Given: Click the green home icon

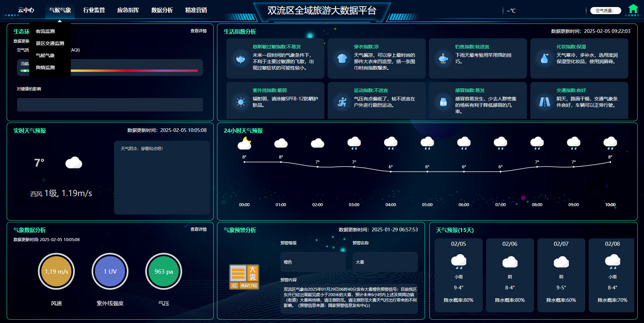Looking at the screenshot, I should click(x=633, y=9).
